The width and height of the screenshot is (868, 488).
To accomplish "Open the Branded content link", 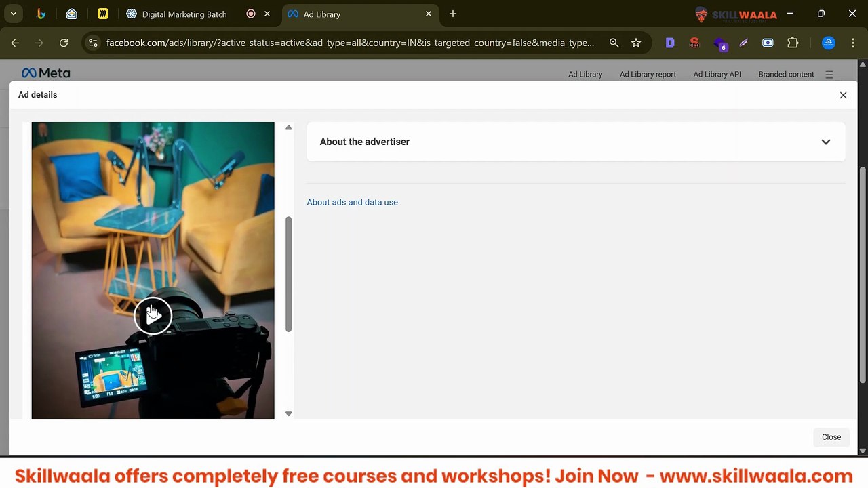I will click(786, 75).
